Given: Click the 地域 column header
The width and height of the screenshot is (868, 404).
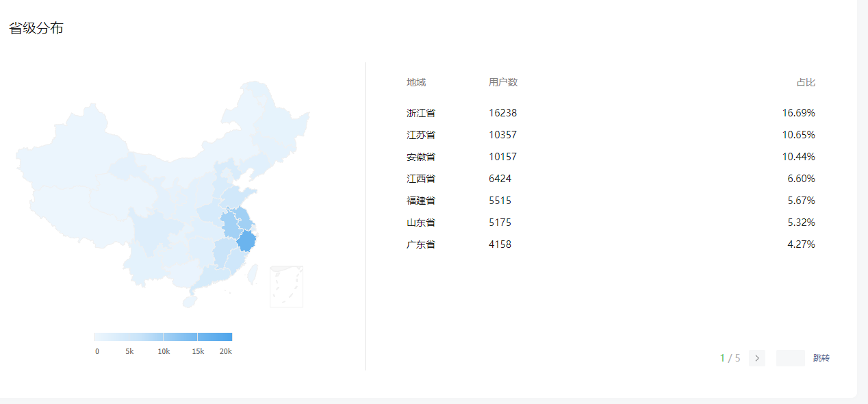Looking at the screenshot, I should (416, 82).
